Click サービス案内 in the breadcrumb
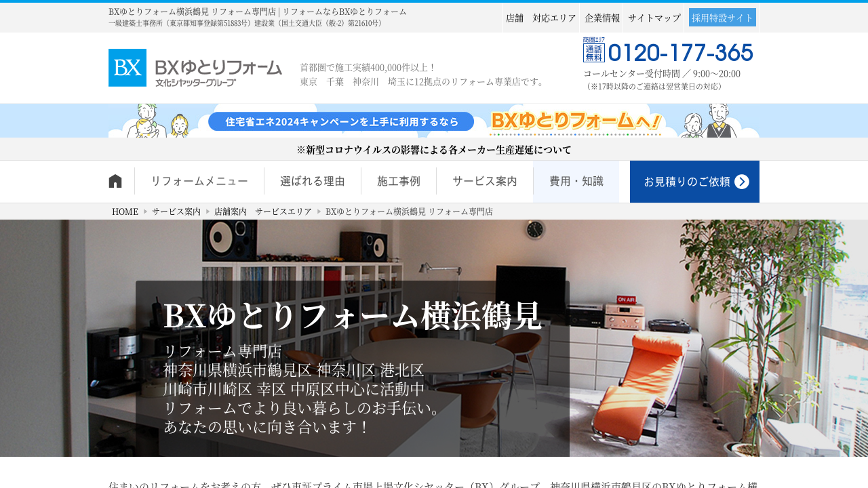This screenshot has width=868, height=488. (x=176, y=211)
